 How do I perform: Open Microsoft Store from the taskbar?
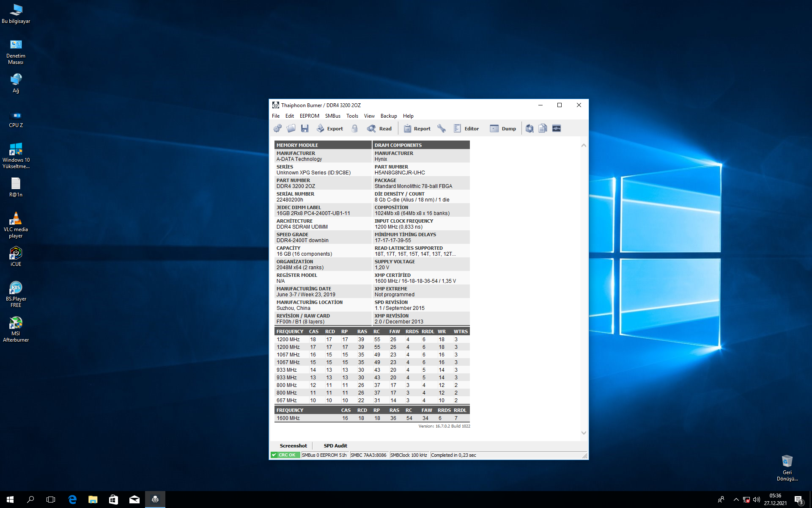pos(113,500)
